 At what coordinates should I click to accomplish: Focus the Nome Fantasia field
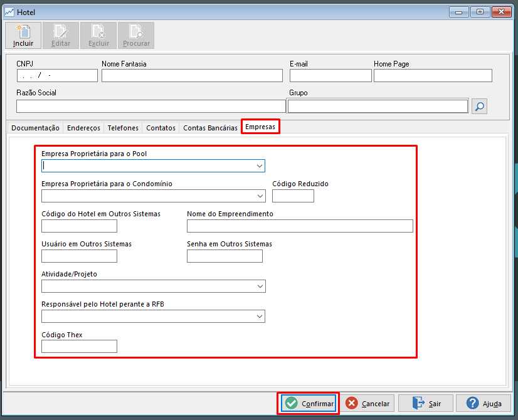pyautogui.click(x=192, y=76)
